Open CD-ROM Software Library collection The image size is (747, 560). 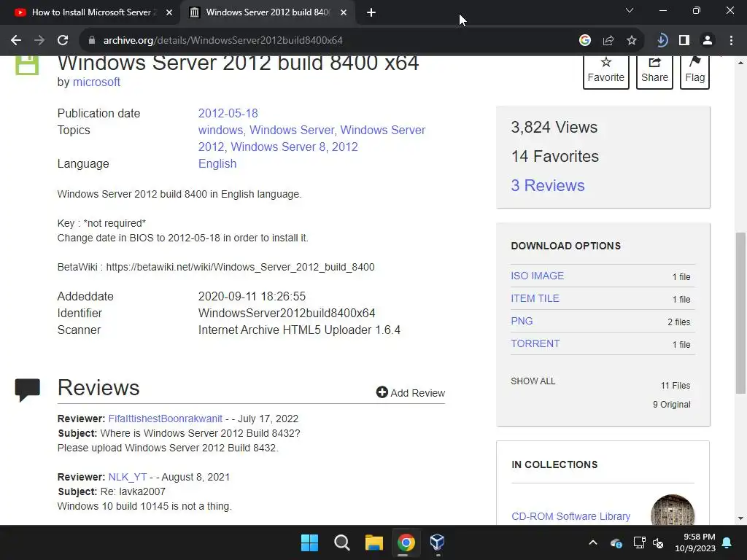click(x=570, y=516)
